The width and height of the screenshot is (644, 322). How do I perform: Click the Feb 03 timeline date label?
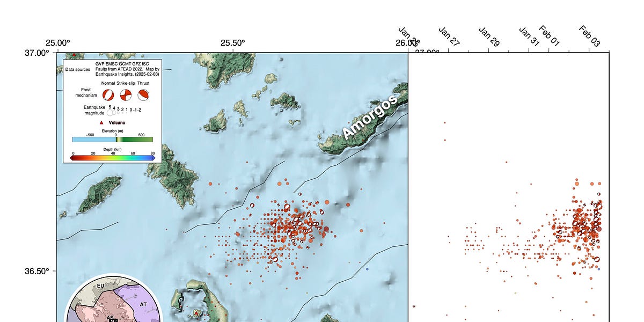589,36
